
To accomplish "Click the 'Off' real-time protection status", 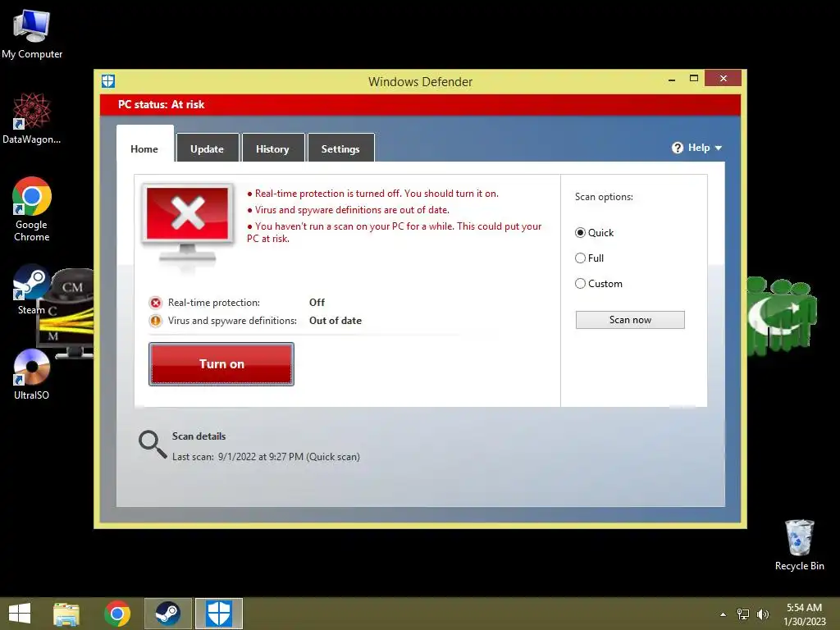I will 317,303.
